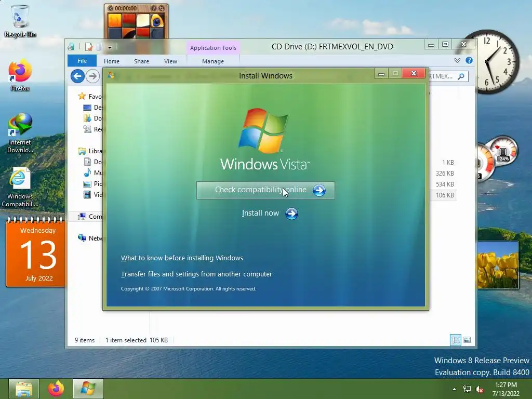Open the Manage ribbon tab

click(x=212, y=61)
